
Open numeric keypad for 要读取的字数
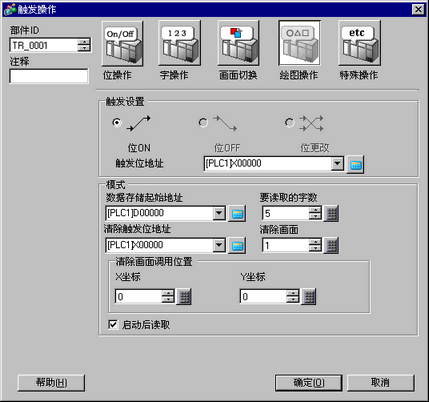tap(331, 213)
